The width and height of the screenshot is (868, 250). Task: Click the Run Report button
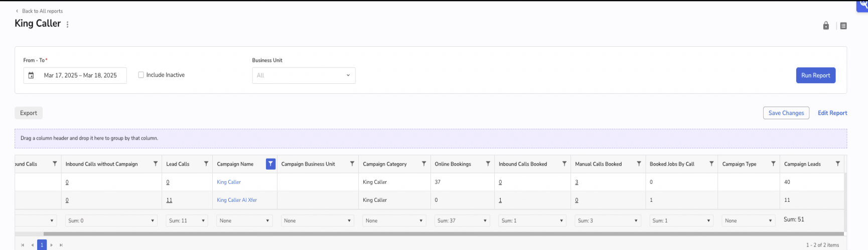(x=815, y=75)
